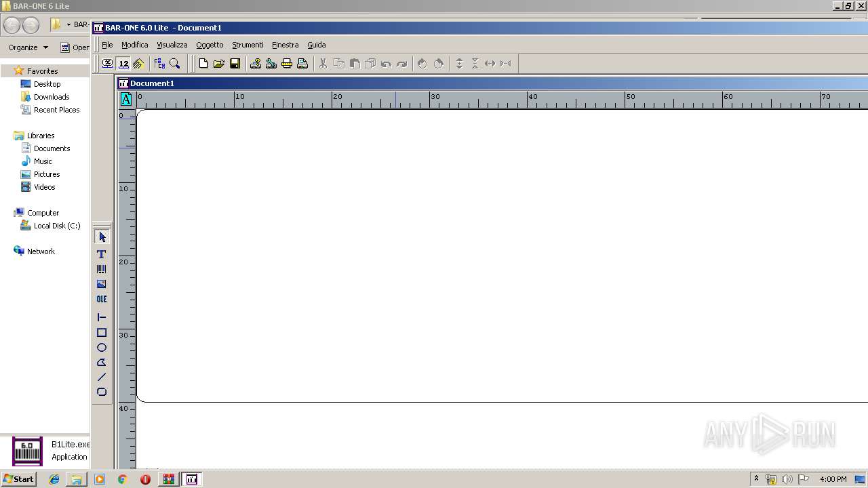
Task: Open the Oggetto menu
Action: click(210, 45)
